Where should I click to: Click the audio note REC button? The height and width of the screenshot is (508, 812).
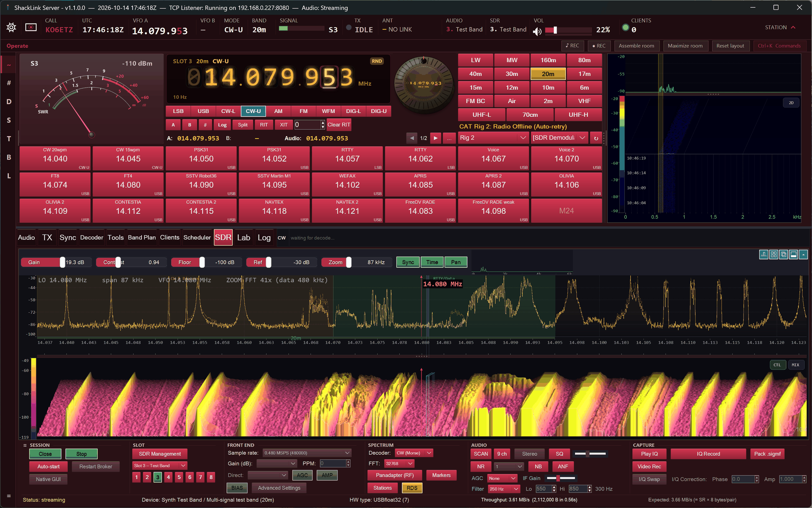573,46
